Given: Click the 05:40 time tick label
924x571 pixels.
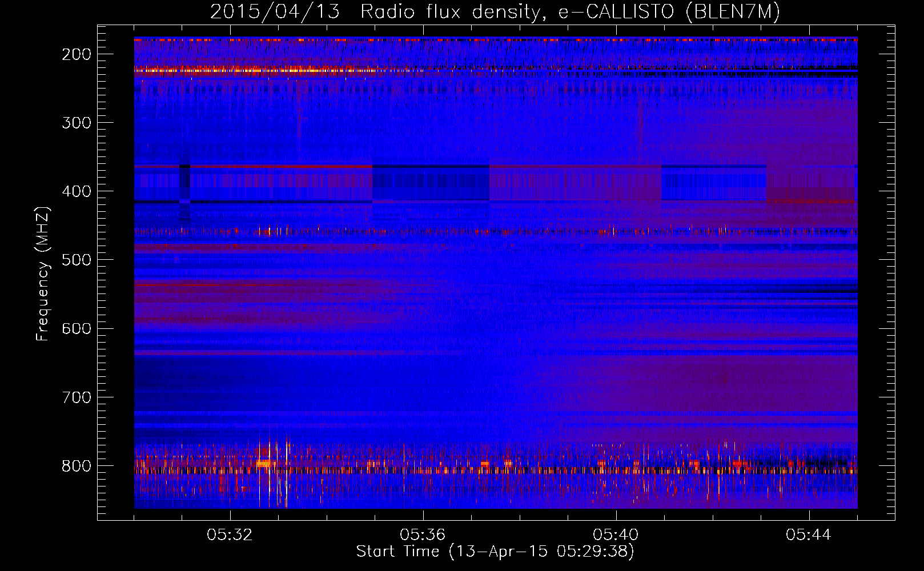Looking at the screenshot, I should click(616, 535).
